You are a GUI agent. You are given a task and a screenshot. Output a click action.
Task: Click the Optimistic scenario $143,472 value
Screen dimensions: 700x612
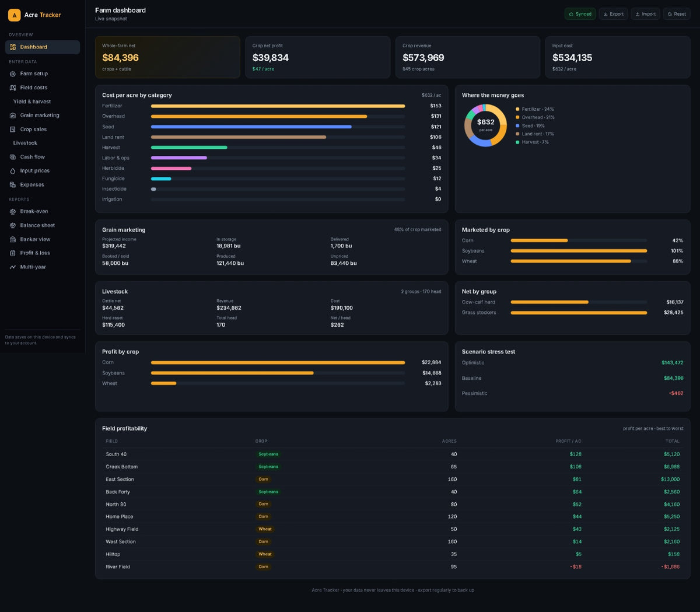(x=673, y=363)
